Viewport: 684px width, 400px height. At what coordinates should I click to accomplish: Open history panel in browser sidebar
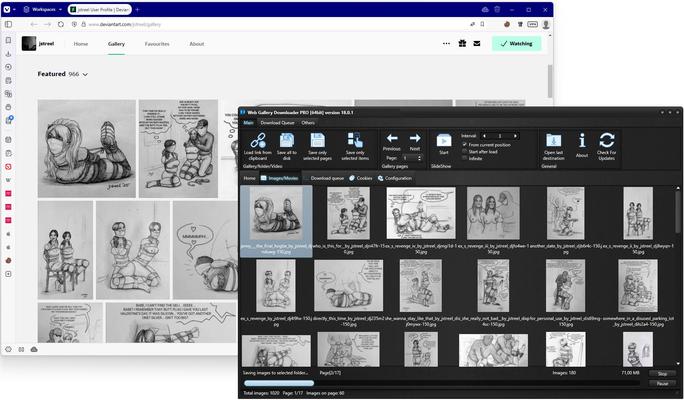tap(8, 67)
